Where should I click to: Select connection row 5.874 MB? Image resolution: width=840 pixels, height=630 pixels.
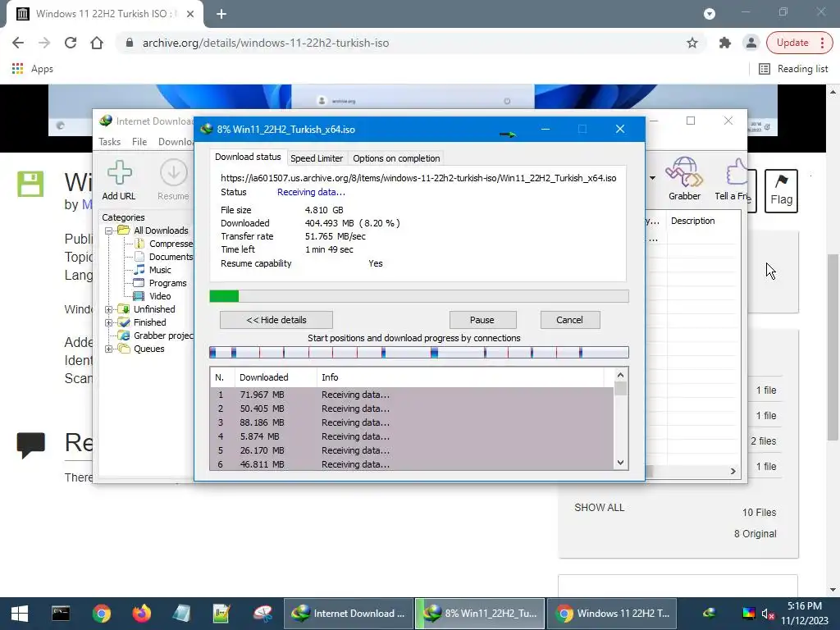click(x=412, y=436)
